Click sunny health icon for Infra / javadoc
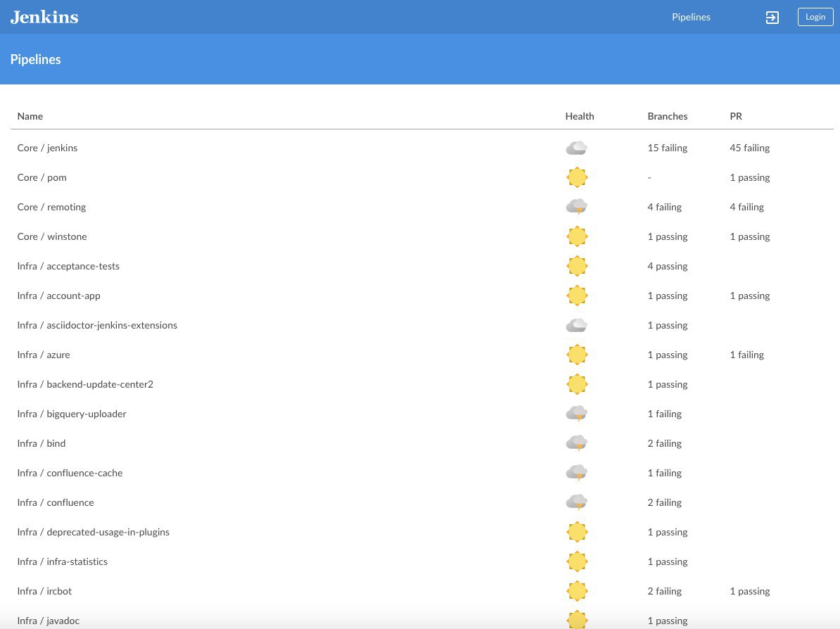This screenshot has width=840, height=629. click(577, 620)
